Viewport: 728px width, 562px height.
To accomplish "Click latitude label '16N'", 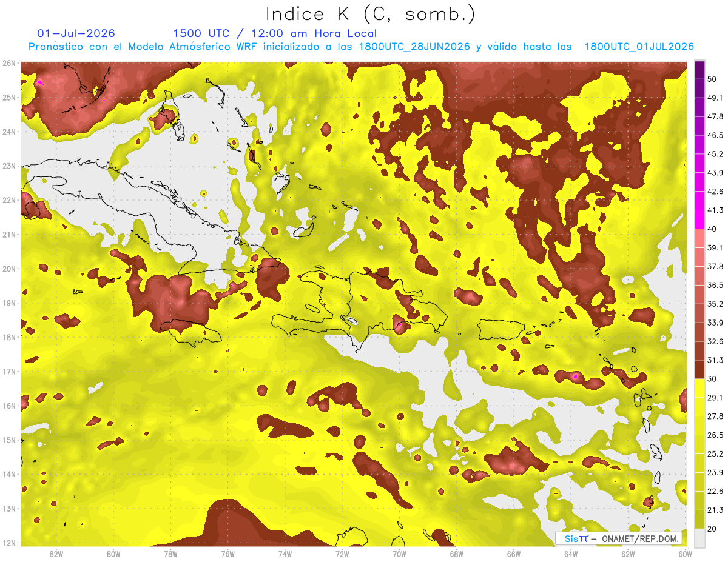I will point(9,406).
